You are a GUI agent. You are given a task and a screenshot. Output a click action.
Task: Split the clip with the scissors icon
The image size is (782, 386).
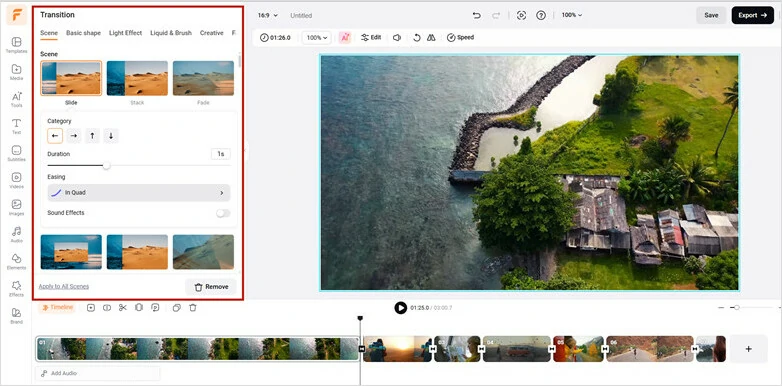point(123,308)
